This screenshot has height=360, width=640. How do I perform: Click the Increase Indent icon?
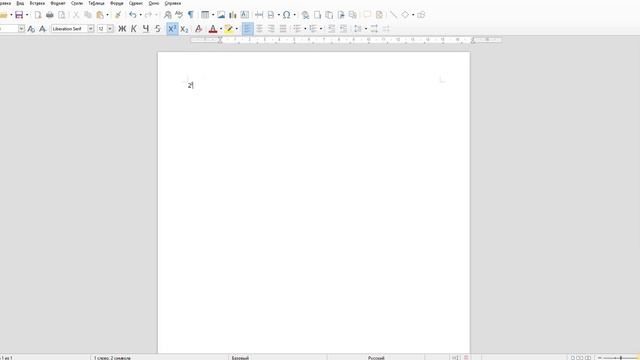pos(331,29)
